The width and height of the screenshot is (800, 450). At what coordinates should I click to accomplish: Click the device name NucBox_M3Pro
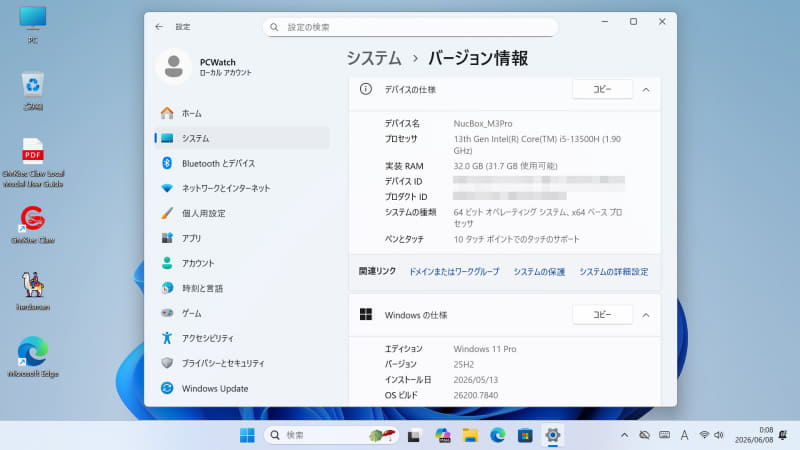[x=483, y=123]
